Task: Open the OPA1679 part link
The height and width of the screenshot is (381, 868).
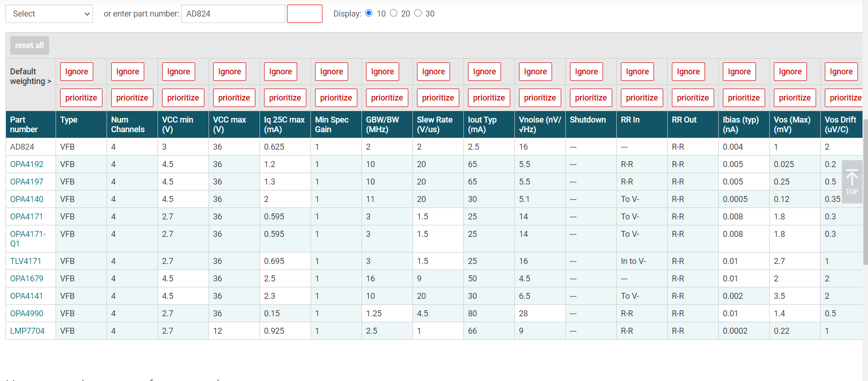Action: click(27, 279)
